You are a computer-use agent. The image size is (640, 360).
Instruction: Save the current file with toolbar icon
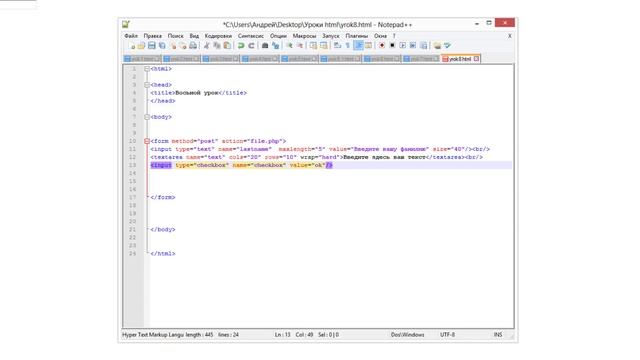click(152, 46)
